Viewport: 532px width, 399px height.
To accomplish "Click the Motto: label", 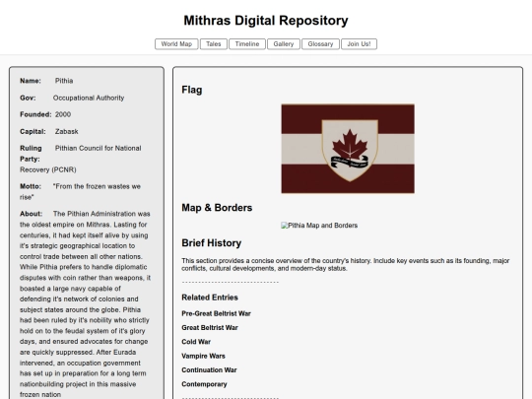I will pos(31,186).
